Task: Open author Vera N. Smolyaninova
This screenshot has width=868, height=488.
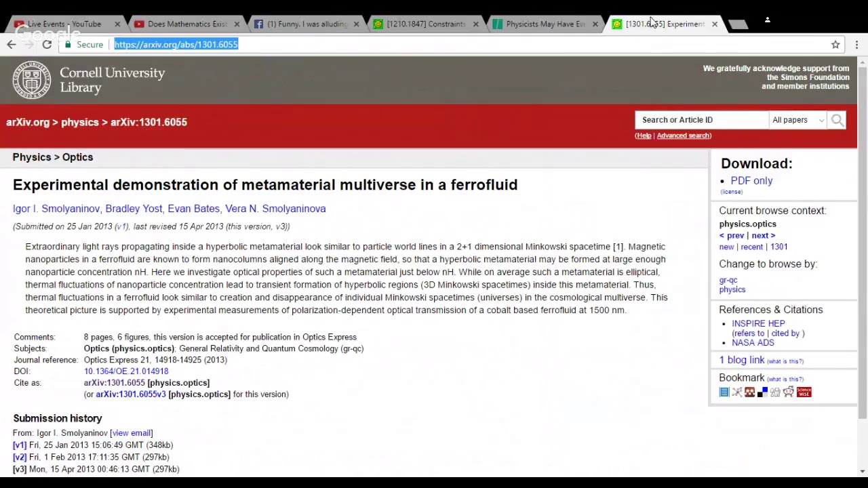Action: (275, 209)
